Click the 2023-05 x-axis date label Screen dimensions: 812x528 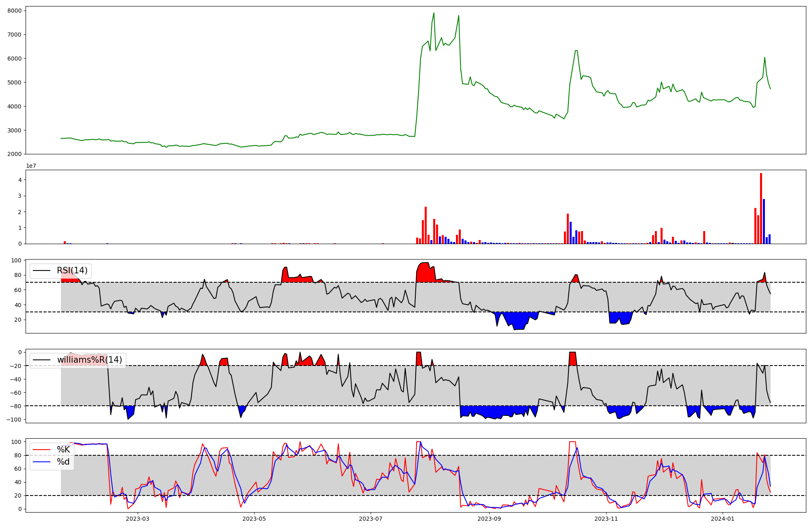point(254,519)
